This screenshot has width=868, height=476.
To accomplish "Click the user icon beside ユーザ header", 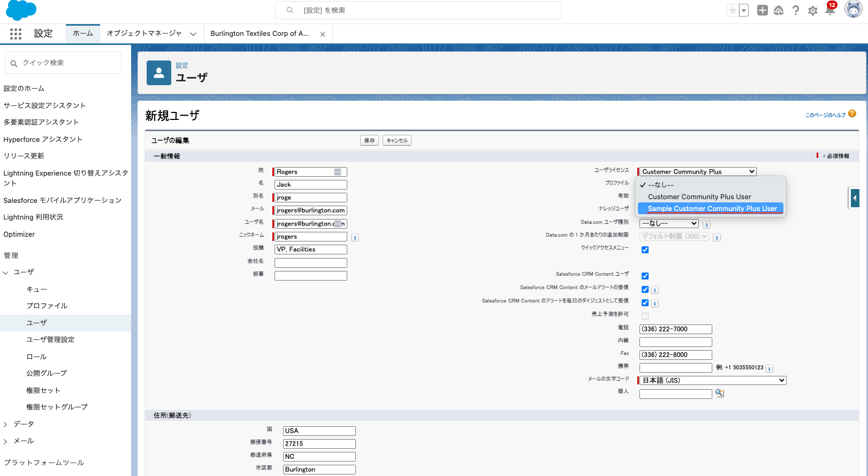I will (x=159, y=73).
